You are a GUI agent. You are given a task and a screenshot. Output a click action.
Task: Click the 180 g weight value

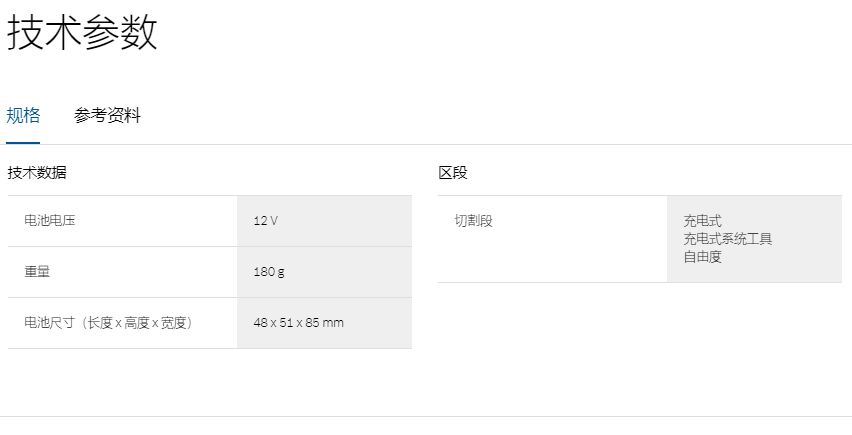pyautogui.click(x=269, y=271)
